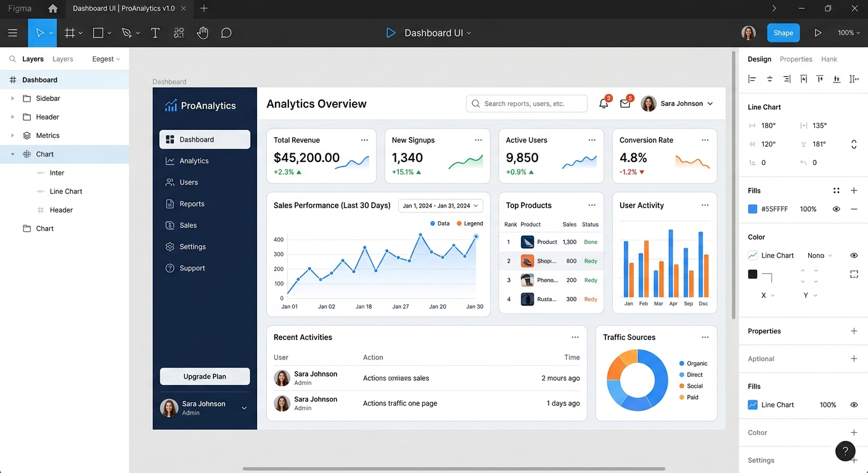Click the help question mark button

845,451
